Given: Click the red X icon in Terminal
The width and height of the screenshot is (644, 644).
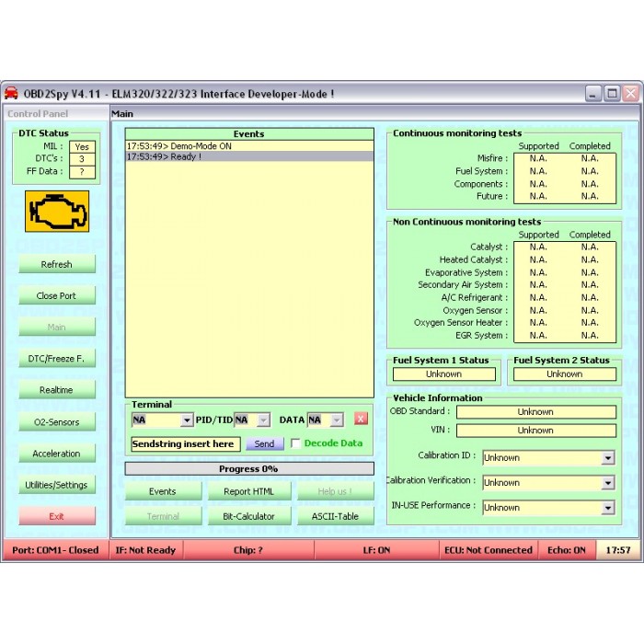Looking at the screenshot, I should [x=361, y=420].
